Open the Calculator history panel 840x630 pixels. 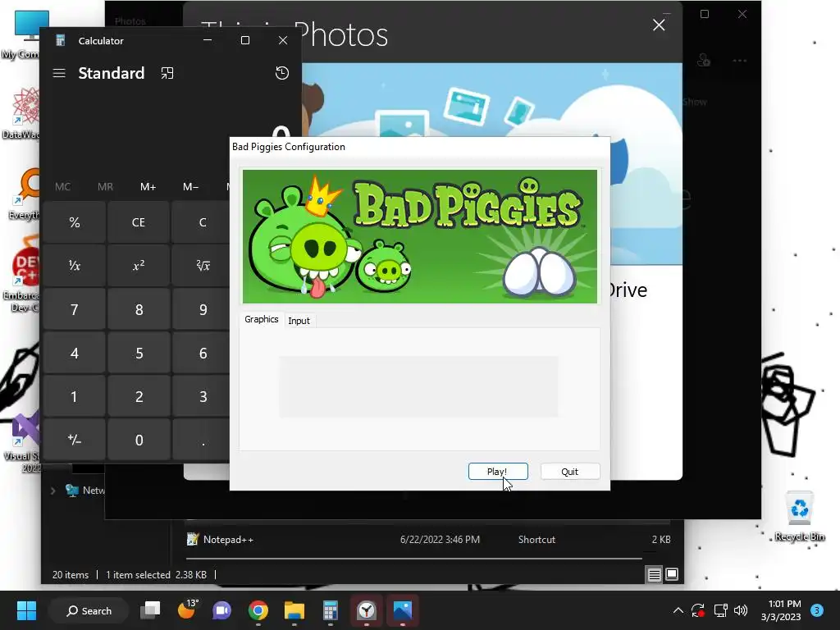click(282, 73)
